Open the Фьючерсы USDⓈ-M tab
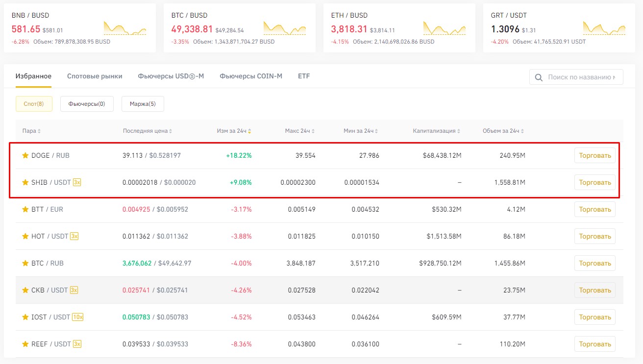This screenshot has width=643, height=364. [171, 76]
